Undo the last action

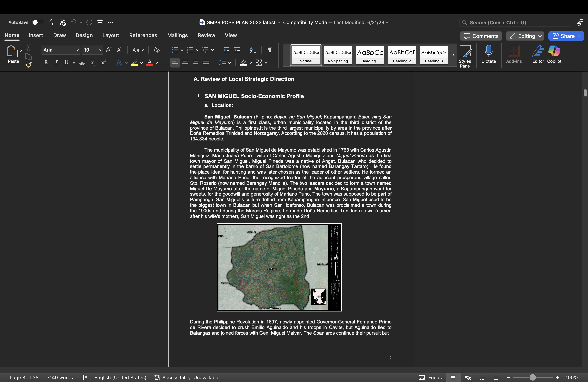(x=73, y=22)
